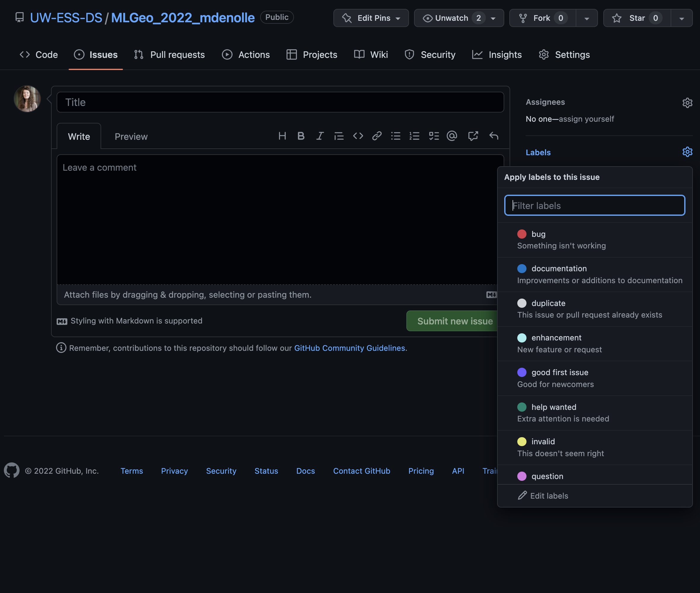Click the attach files drop area
Image resolution: width=700 pixels, height=593 pixels.
pyautogui.click(x=277, y=295)
